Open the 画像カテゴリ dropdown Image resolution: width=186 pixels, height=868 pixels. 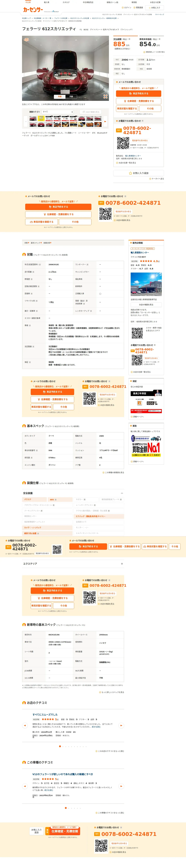coord(58,112)
